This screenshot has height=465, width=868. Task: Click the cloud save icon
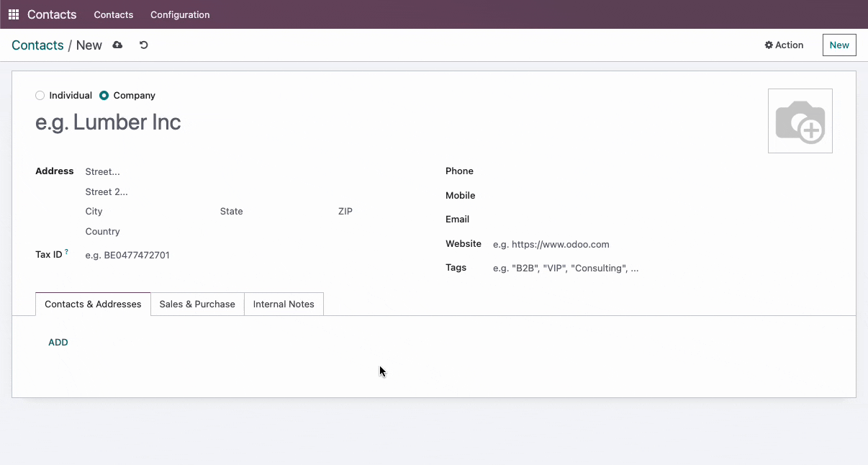coord(117,45)
